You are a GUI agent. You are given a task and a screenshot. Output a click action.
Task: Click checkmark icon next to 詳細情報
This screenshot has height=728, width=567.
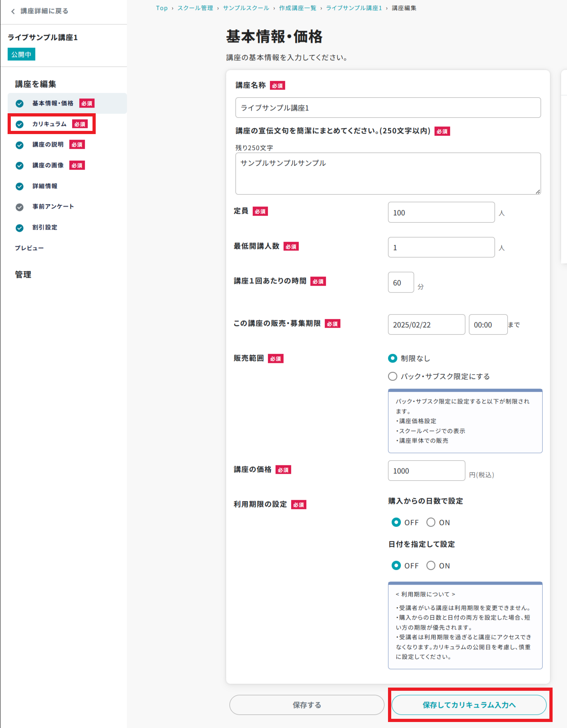pyautogui.click(x=20, y=187)
